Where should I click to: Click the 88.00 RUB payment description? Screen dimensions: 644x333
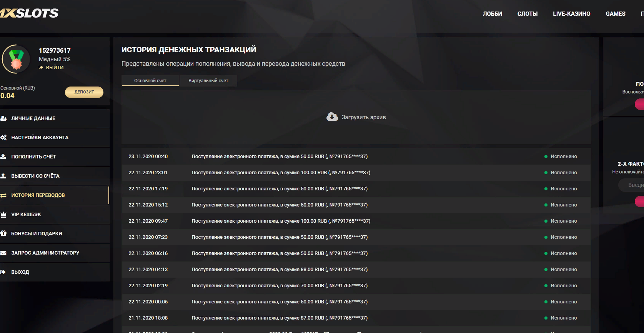click(280, 270)
